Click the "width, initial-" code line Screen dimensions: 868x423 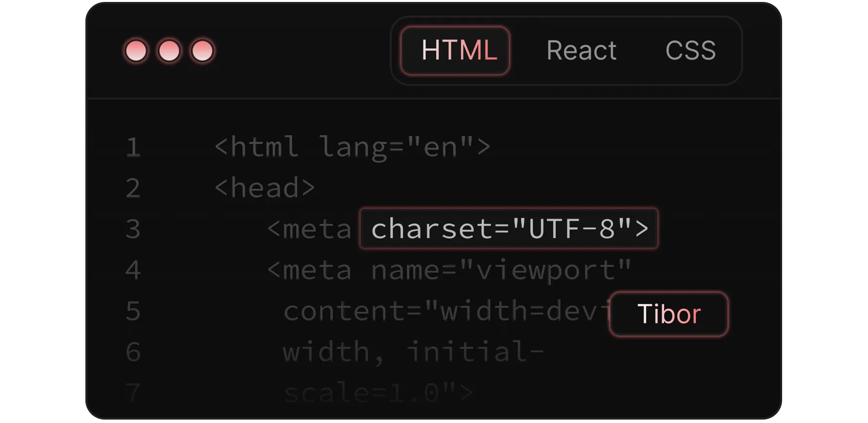(413, 352)
